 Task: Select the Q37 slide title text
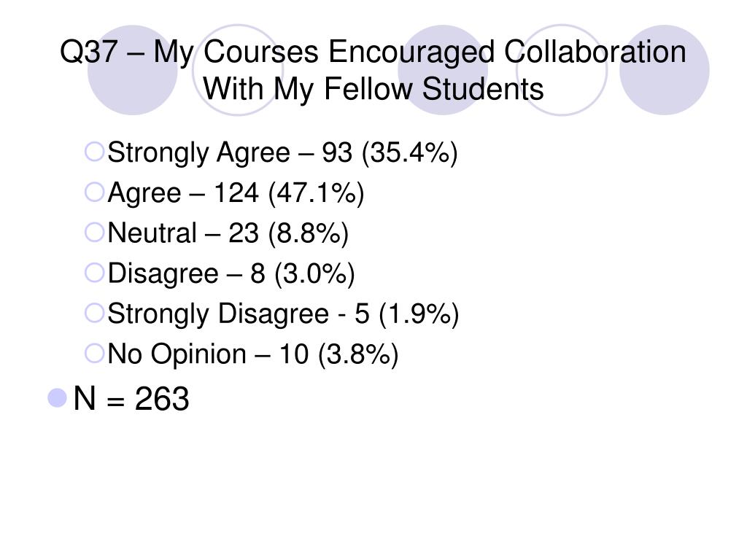click(373, 71)
